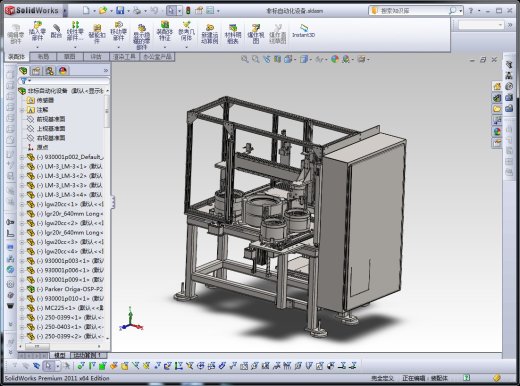Click New Motion Study (新建运动算例)
Screen dimensions: 520x386
[x=210, y=34]
